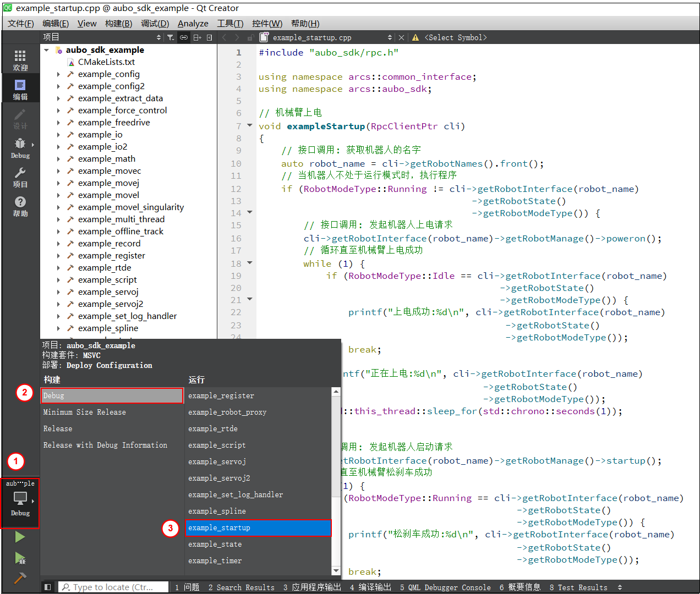Open the 项目 view selector dropdown
This screenshot has height=594, width=700.
pyautogui.click(x=102, y=37)
